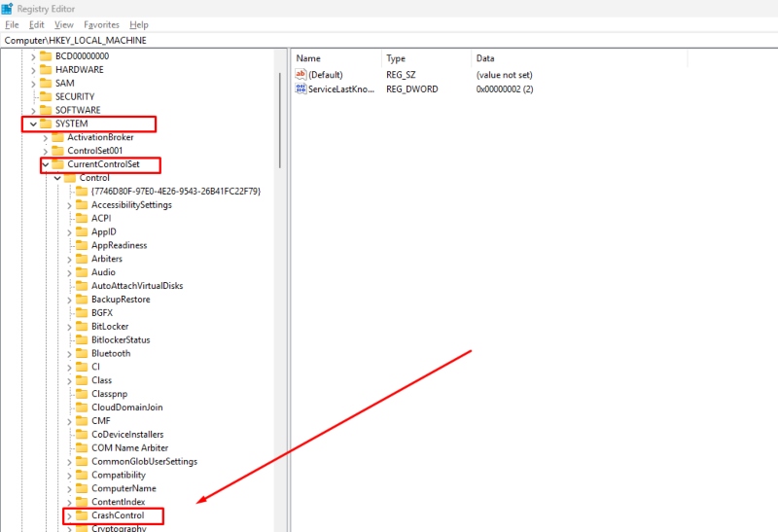This screenshot has width=778, height=532.
Task: Select the AppReadiness key
Action: [119, 245]
